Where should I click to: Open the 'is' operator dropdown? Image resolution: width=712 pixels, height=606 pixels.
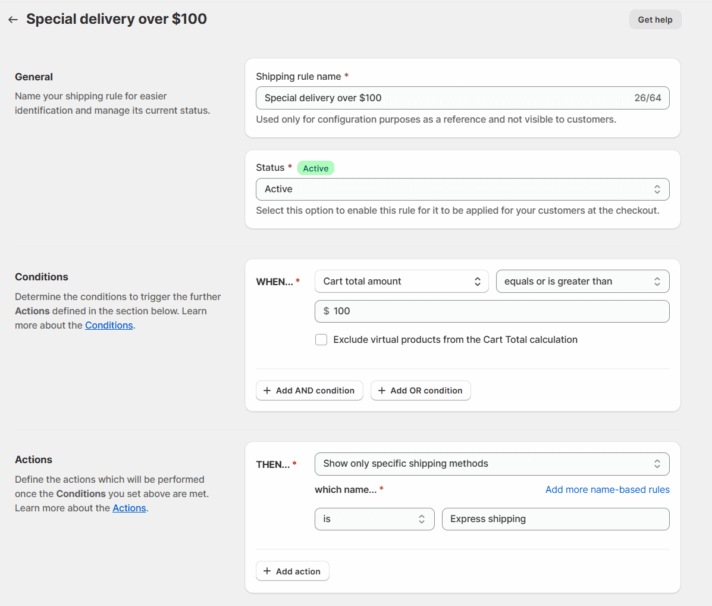pos(374,519)
